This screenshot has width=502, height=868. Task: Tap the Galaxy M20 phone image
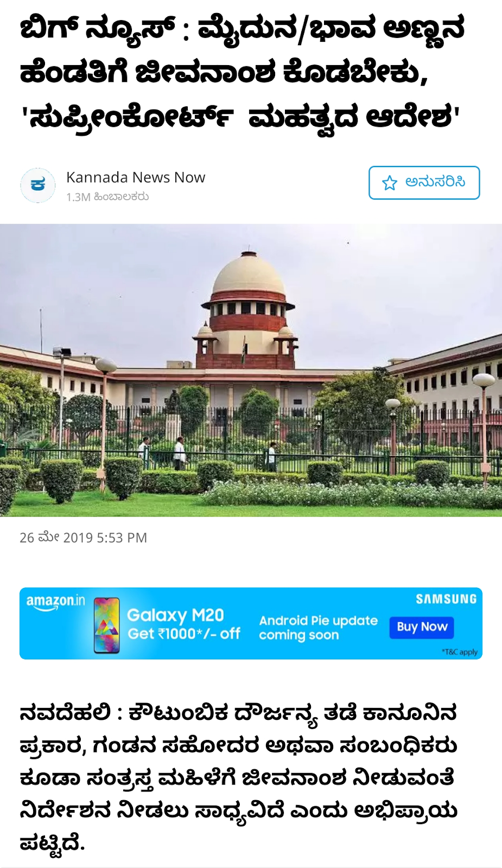[x=107, y=625]
